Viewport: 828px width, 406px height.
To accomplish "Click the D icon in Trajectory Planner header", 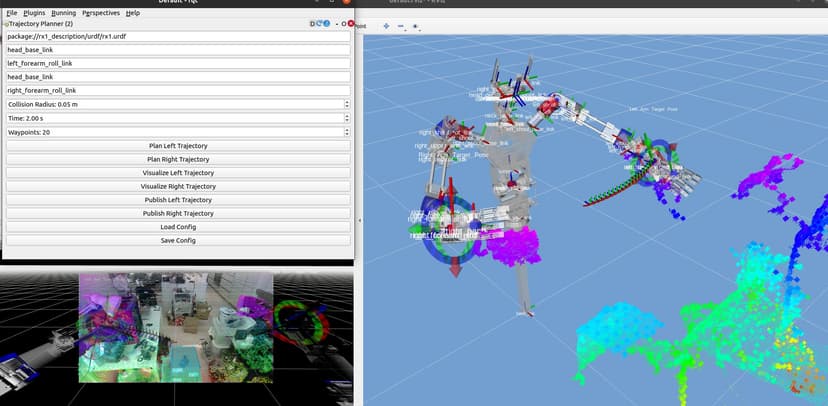I will 311,23.
